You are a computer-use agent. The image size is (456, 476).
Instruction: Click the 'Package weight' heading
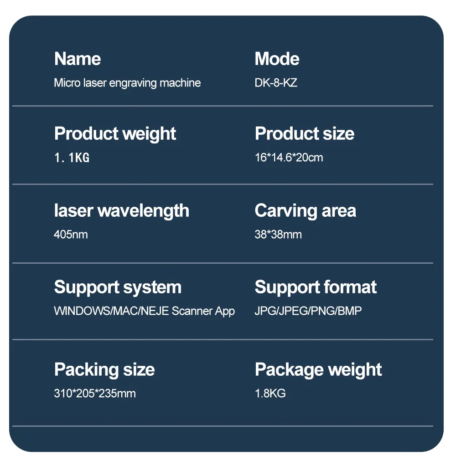pyautogui.click(x=318, y=370)
